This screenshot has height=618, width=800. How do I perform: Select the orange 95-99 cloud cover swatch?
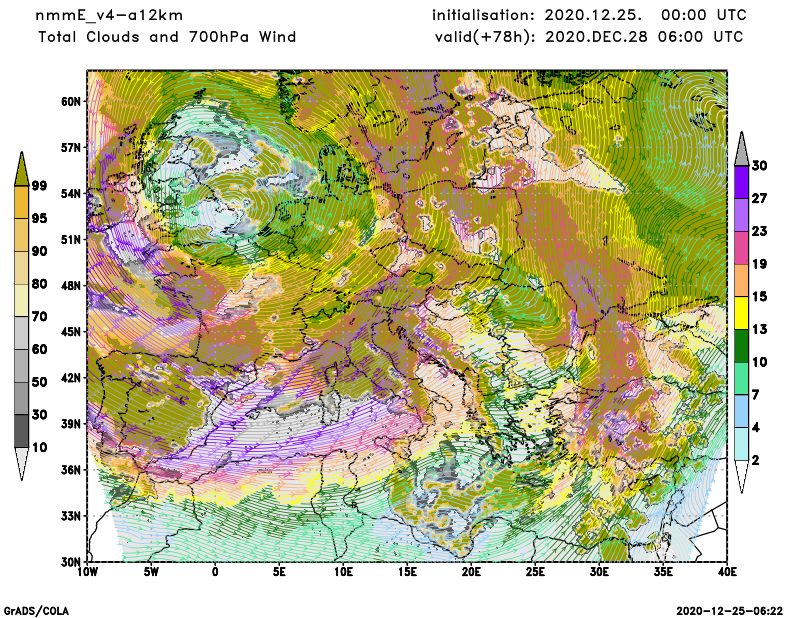pos(22,203)
